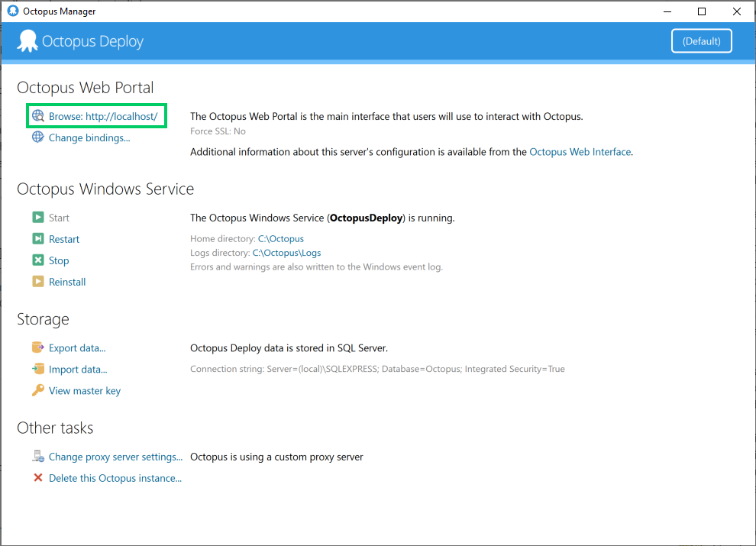Click the 'Storage' heading
The image size is (756, 546).
click(43, 319)
